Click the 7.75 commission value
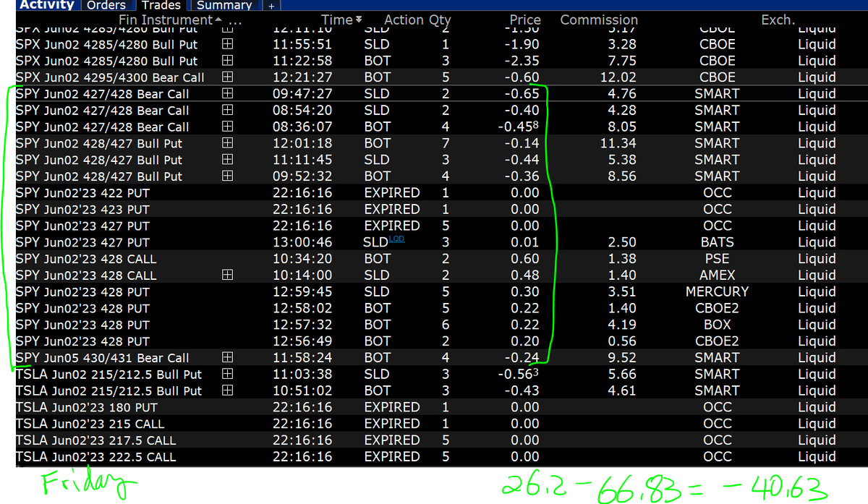Image resolution: width=868 pixels, height=504 pixels. coord(623,61)
